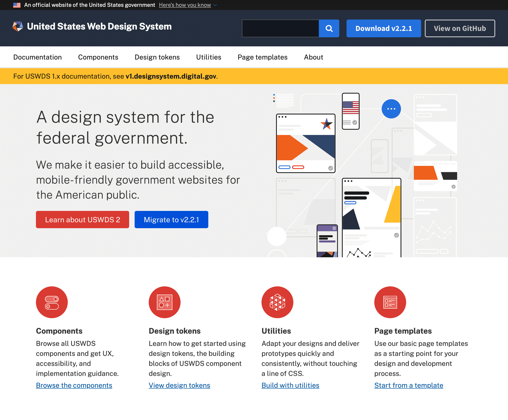Open the Page templates navigation item
508x420 pixels.
(x=262, y=57)
